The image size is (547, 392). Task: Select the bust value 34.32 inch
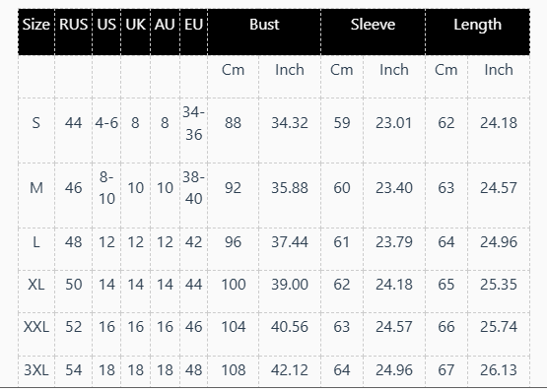[x=290, y=123]
